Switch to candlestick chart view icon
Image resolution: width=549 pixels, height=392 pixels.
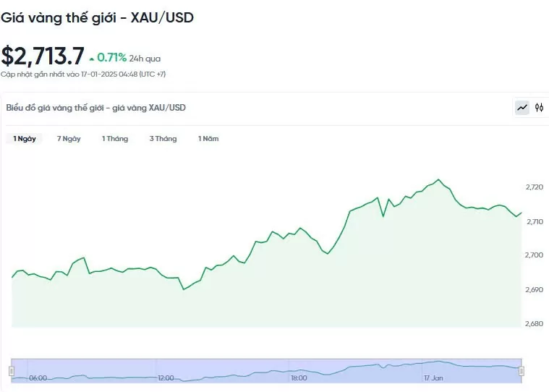point(539,108)
